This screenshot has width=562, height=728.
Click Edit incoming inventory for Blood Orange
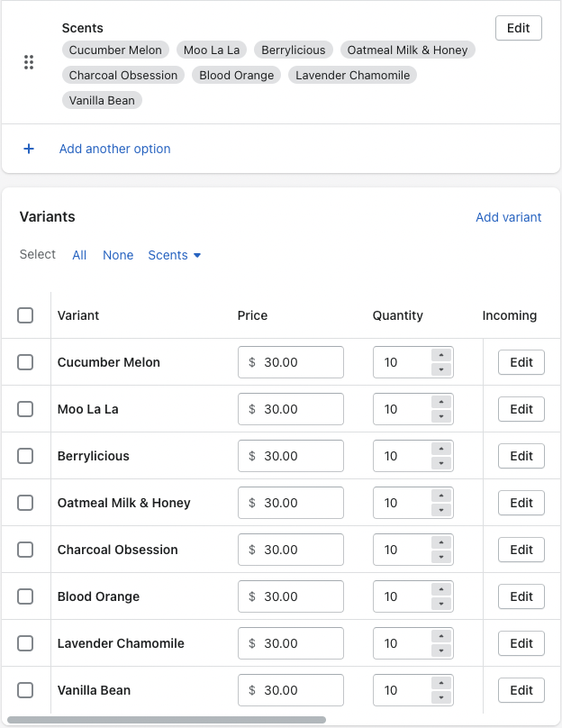click(x=521, y=596)
